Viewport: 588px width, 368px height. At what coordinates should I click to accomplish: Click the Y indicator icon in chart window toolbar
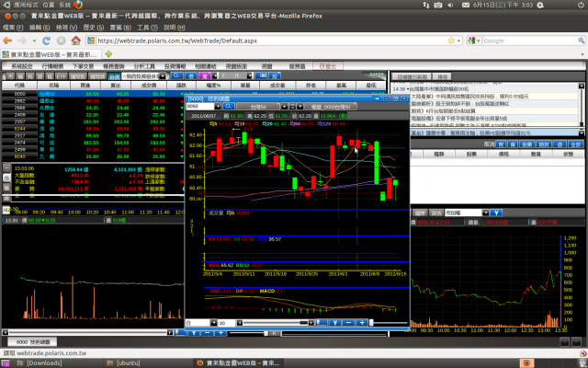(334, 323)
